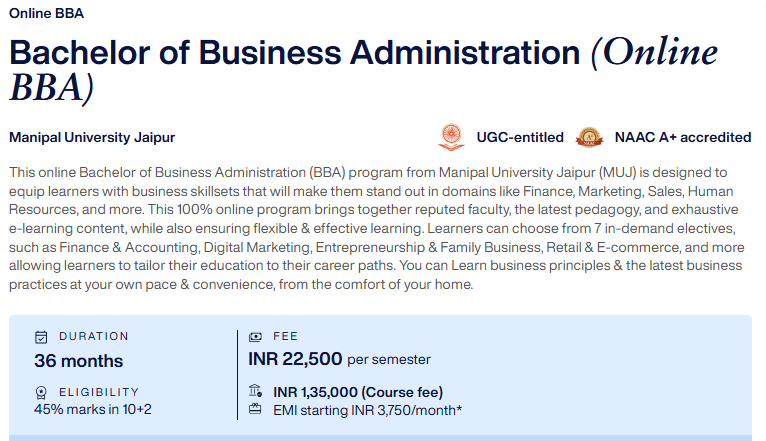
Task: Click the NAAC badge icon
Action: [589, 137]
